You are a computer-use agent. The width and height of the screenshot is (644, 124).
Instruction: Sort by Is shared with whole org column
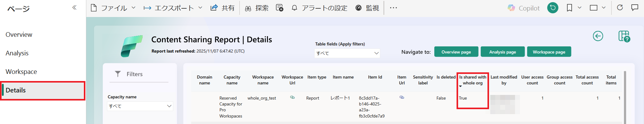(x=472, y=80)
